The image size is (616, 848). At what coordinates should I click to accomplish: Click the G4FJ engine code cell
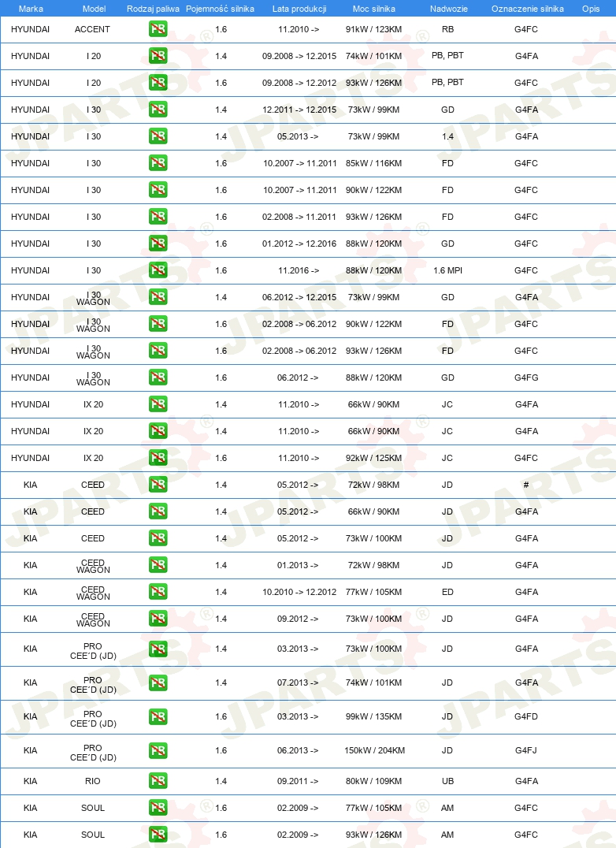[x=526, y=750]
